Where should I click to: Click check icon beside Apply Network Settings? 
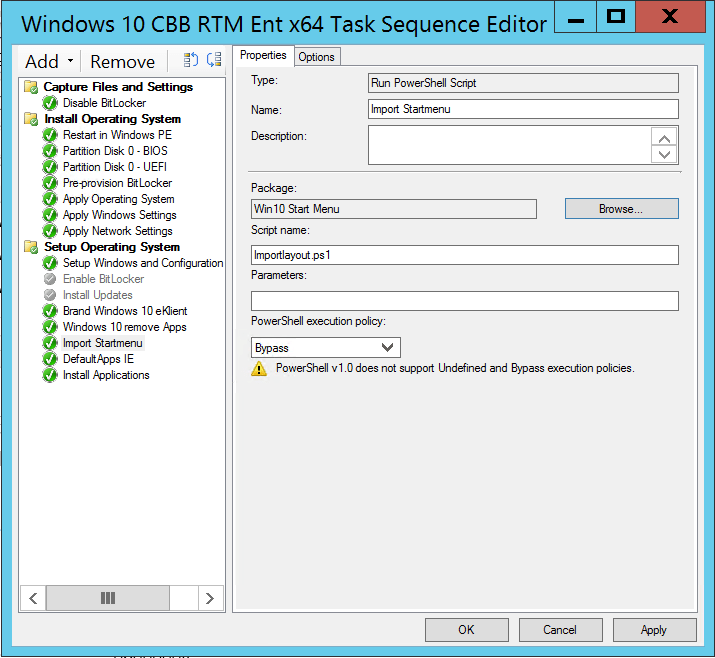[x=50, y=231]
